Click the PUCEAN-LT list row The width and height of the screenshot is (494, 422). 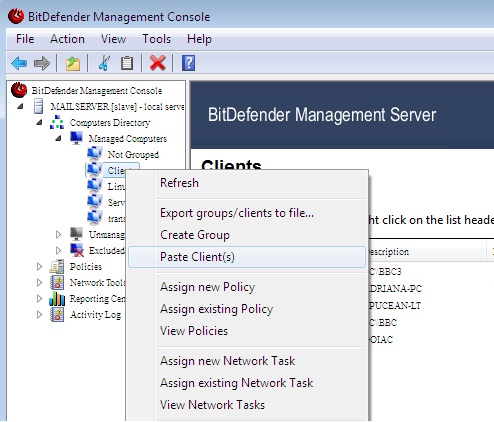395,306
